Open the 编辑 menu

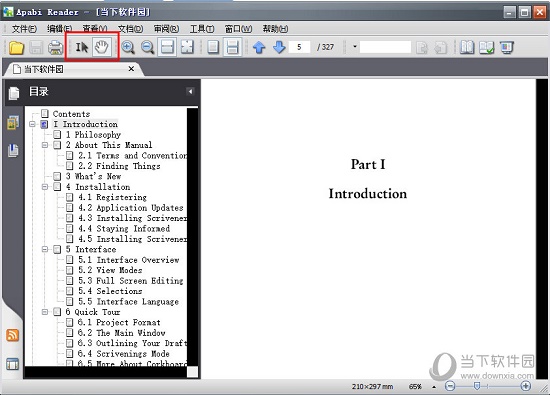pos(60,29)
